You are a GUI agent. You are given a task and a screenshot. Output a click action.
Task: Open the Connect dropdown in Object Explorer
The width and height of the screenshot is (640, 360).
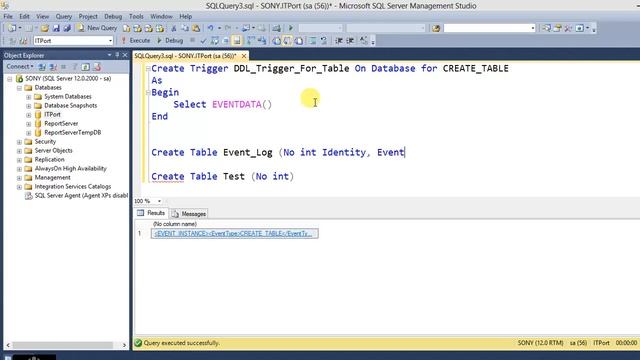tap(20, 67)
